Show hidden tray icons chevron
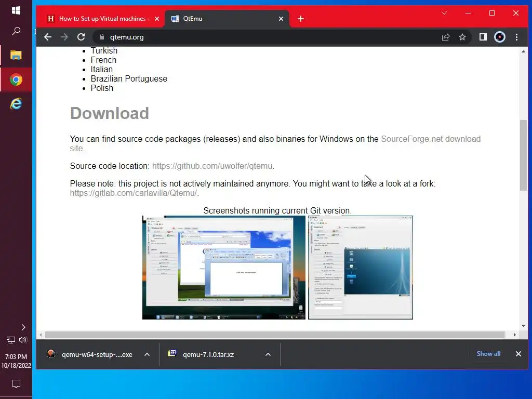 23,327
